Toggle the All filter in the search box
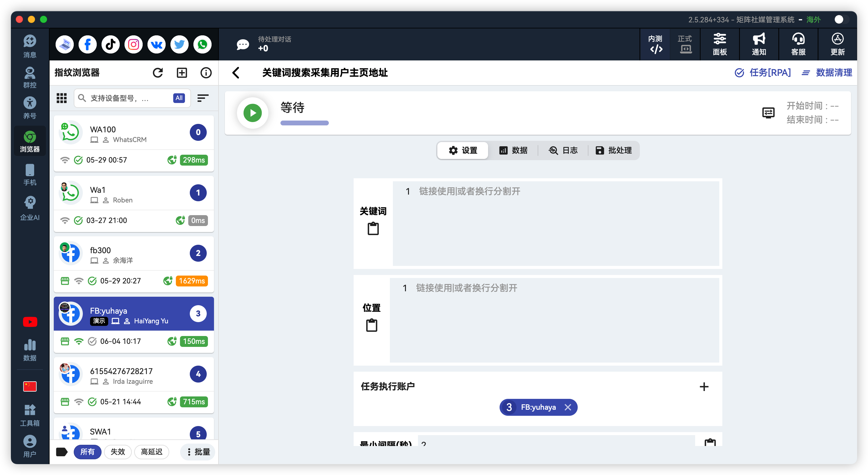This screenshot has height=475, width=868. coord(179,98)
